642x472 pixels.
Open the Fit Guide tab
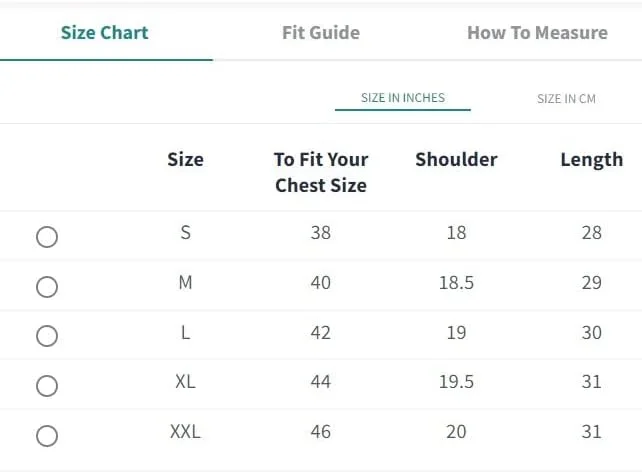click(320, 32)
